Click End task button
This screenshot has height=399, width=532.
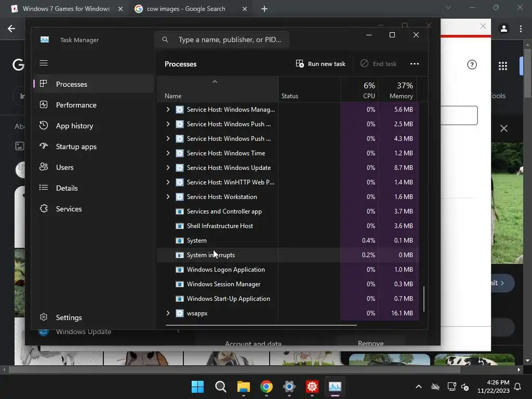[x=378, y=64]
